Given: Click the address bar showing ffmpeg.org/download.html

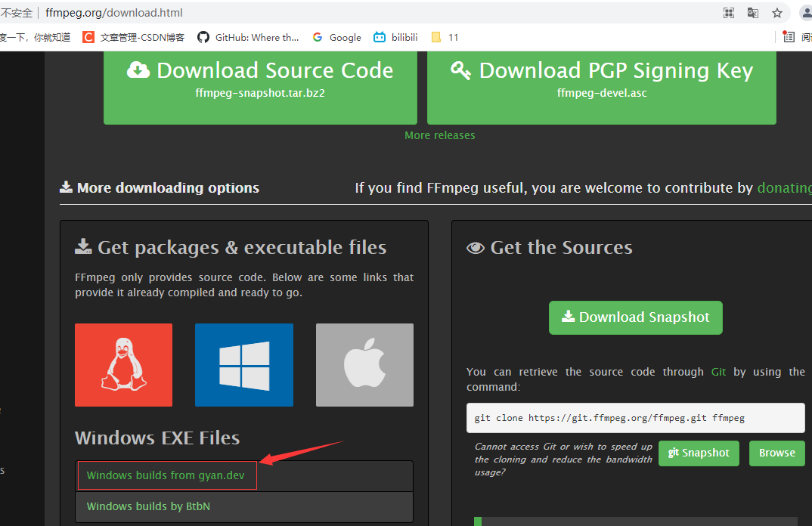Looking at the screenshot, I should coord(113,12).
